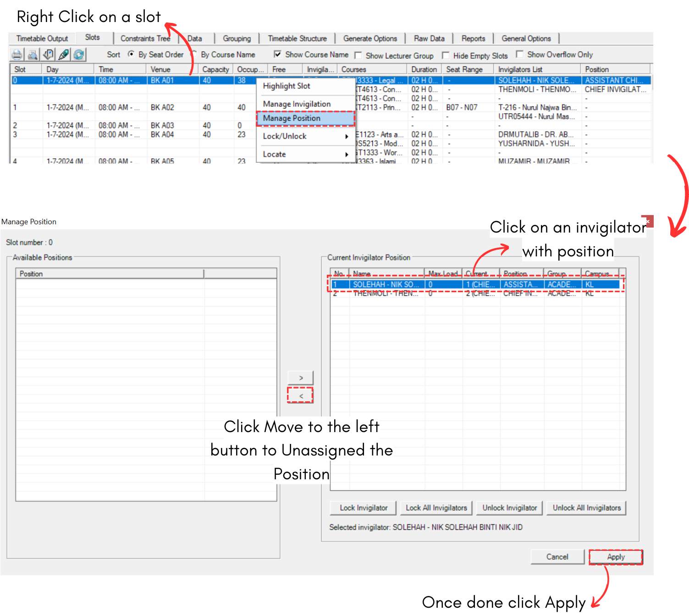
Task: Click the Lock All Invigilators button
Action: 436,508
